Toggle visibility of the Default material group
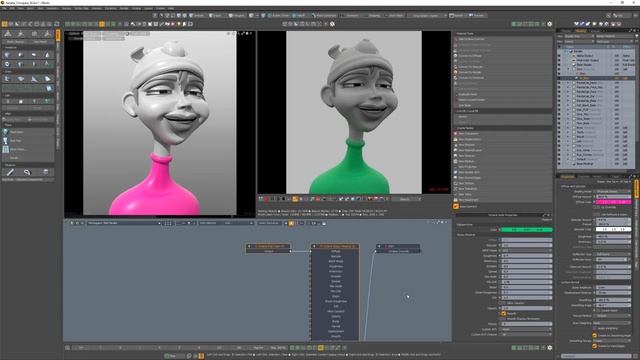 pos(559,159)
